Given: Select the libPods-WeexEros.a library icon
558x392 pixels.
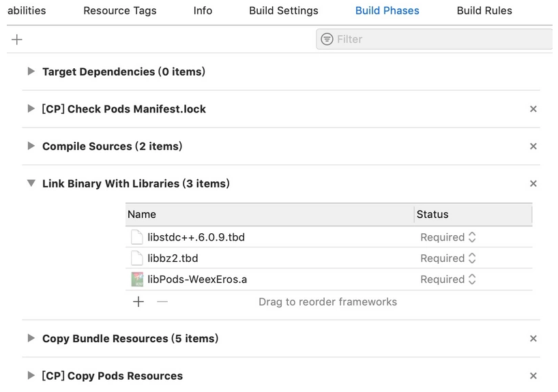Looking at the screenshot, I should tap(138, 280).
